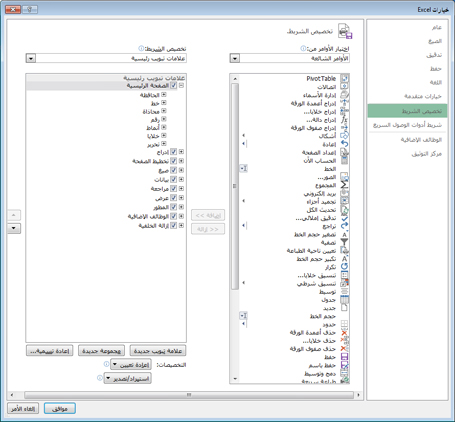Toggle the بيانات tab checkbox
Screen dimensions: 455x422
173,179
